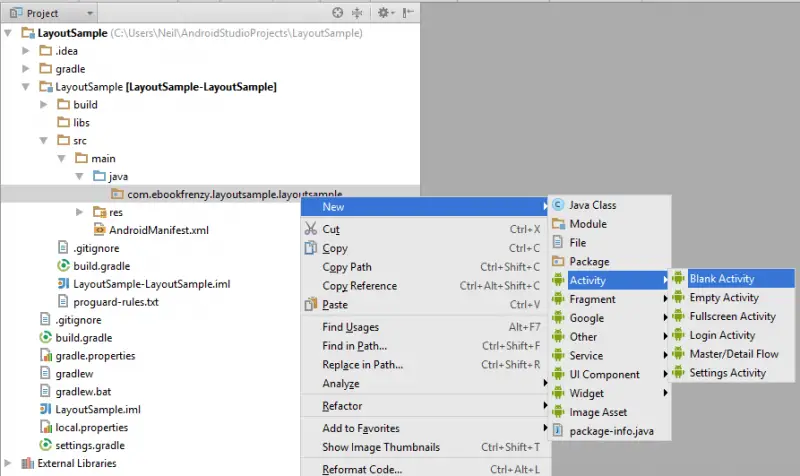This screenshot has width=800, height=476.
Task: Hide the Project tool window
Action: point(406,14)
